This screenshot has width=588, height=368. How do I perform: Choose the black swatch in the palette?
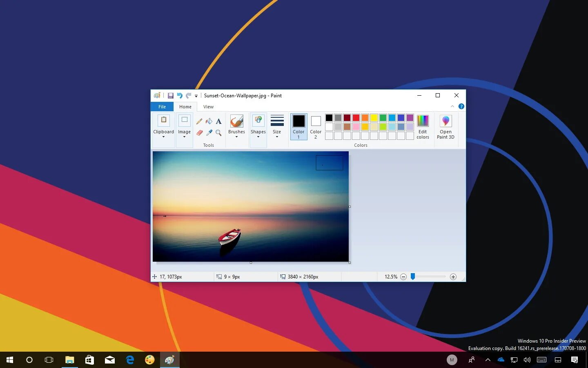pyautogui.click(x=329, y=118)
